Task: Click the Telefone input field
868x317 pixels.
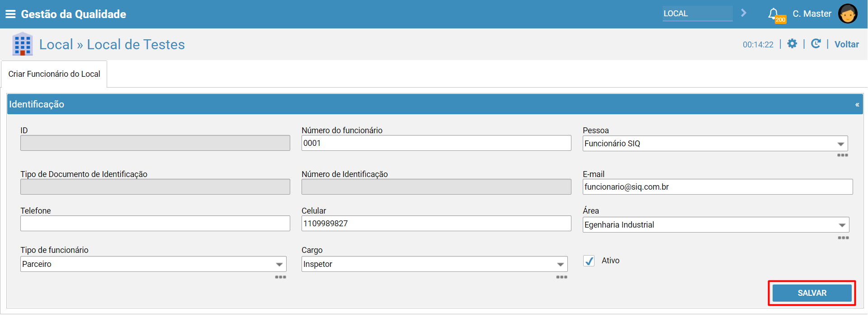Action: pyautogui.click(x=155, y=224)
